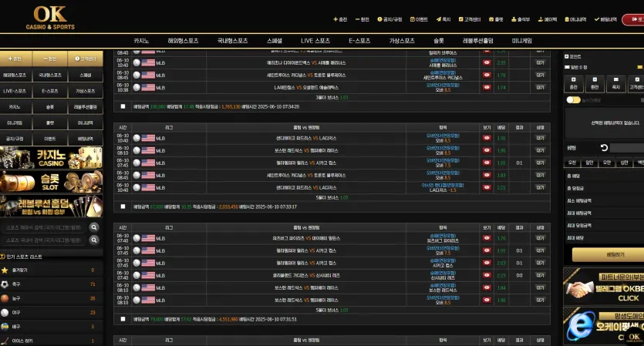Image resolution: width=644 pixels, height=346 pixels.
Task: Open 레볼루션홀덤 in the main navigation bar
Action: (x=477, y=41)
